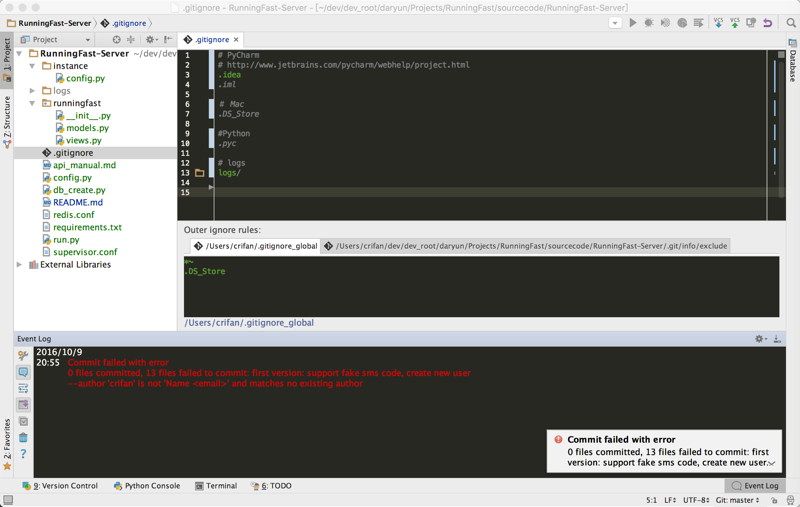This screenshot has width=800, height=507.
Task: Open Project panel gear settings menu
Action: [x=152, y=39]
